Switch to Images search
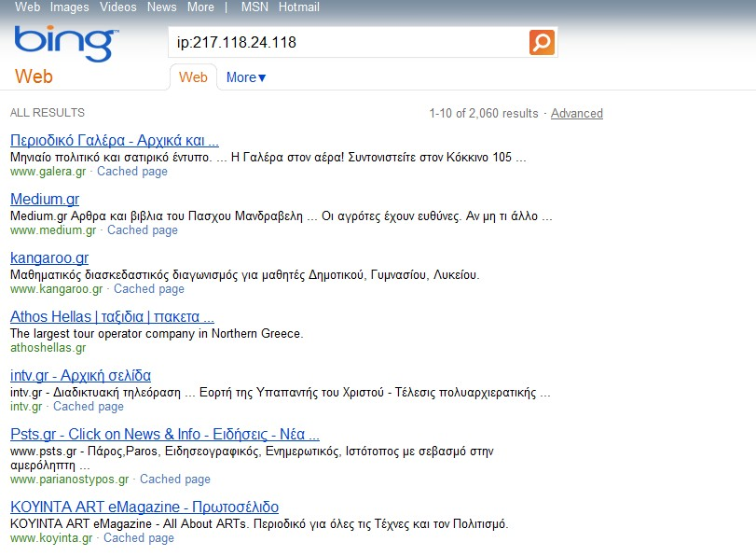756x556 pixels. (x=69, y=7)
